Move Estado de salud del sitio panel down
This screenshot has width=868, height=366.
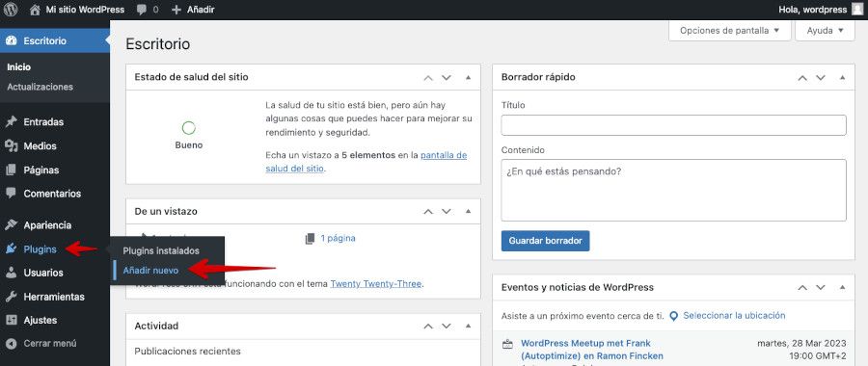click(x=447, y=77)
